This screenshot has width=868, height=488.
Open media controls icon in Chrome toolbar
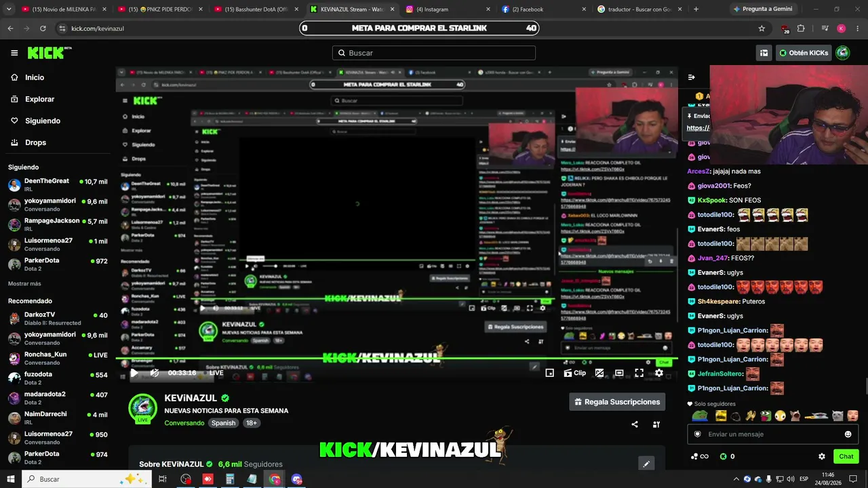[x=825, y=28]
